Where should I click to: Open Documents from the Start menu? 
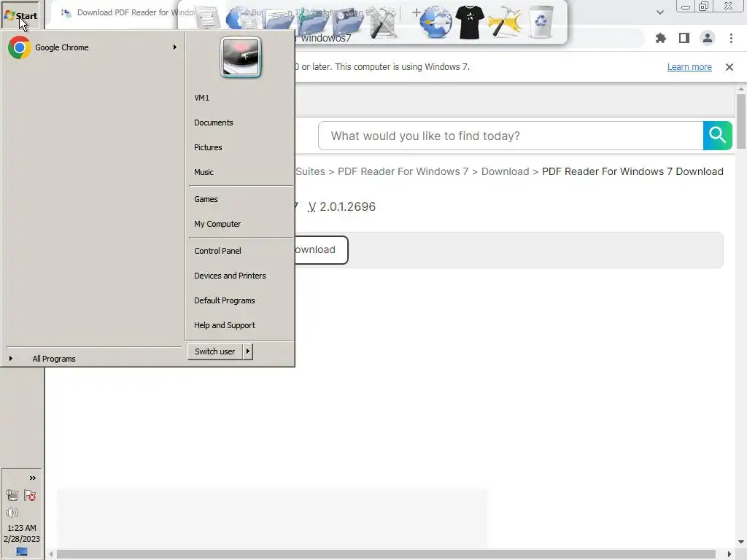pyautogui.click(x=214, y=122)
